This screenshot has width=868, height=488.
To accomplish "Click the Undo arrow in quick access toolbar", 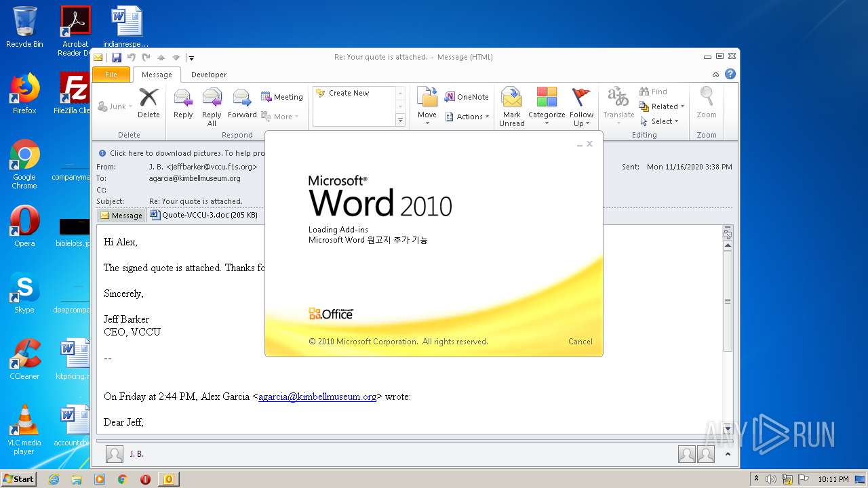I will pyautogui.click(x=131, y=58).
